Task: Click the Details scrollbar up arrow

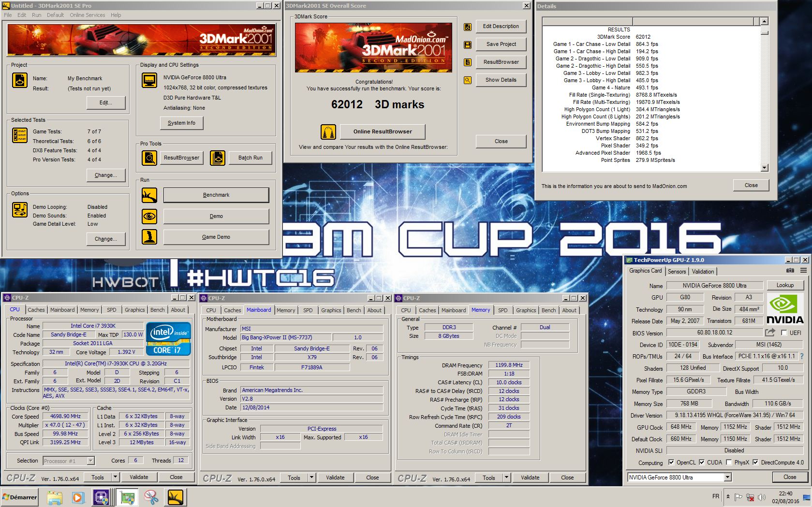Action: coord(764,21)
